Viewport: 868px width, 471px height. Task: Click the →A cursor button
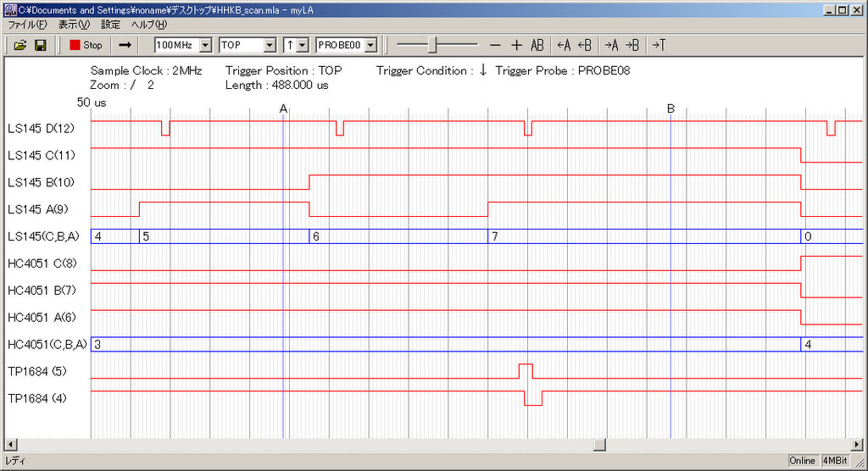pos(611,45)
